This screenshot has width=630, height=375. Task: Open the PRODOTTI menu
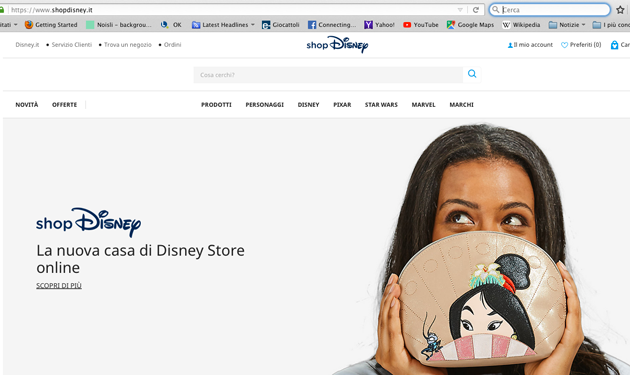click(x=216, y=105)
